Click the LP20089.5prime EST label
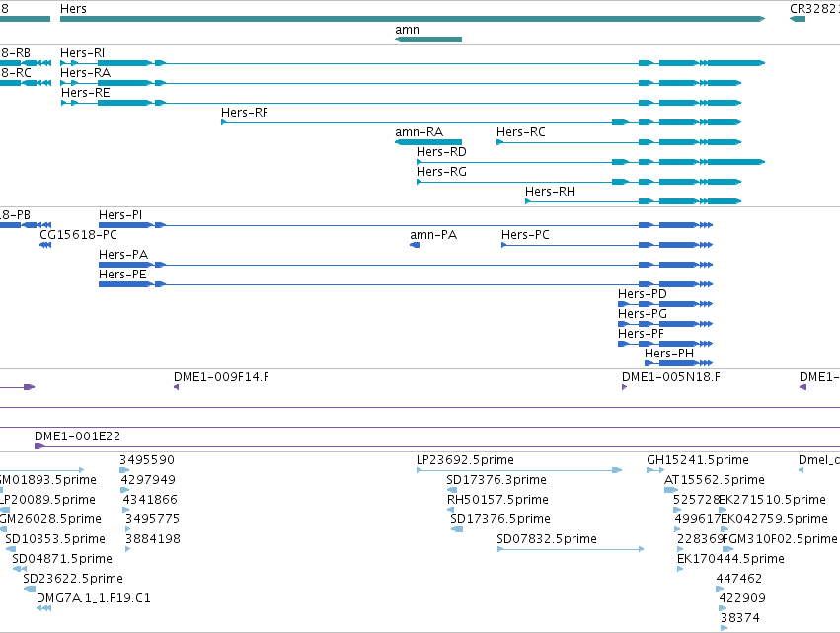The width and height of the screenshot is (840, 633). [x=48, y=500]
